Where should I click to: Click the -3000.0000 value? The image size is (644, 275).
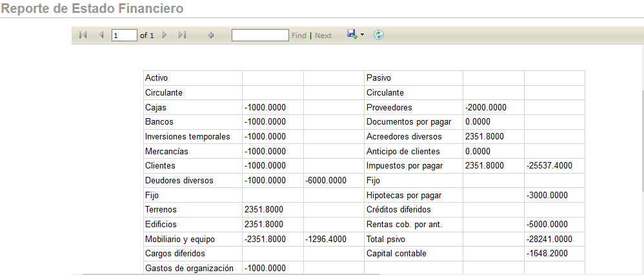(x=547, y=196)
